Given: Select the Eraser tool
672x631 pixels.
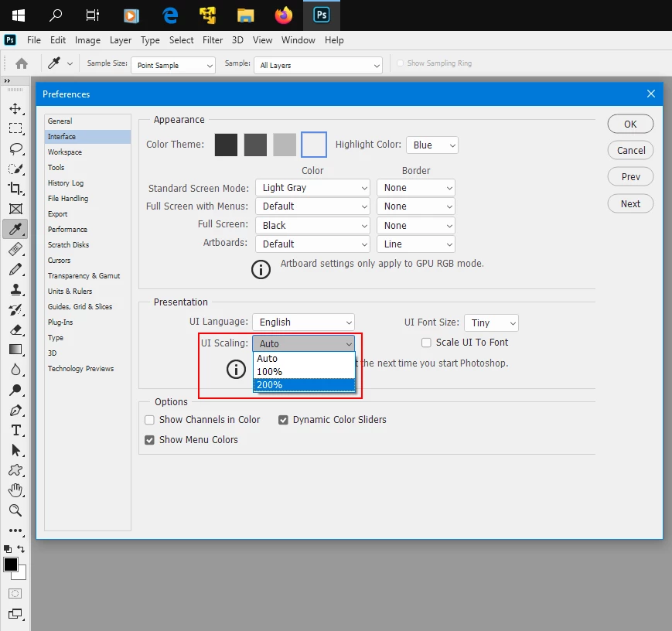Looking at the screenshot, I should pyautogui.click(x=15, y=329).
